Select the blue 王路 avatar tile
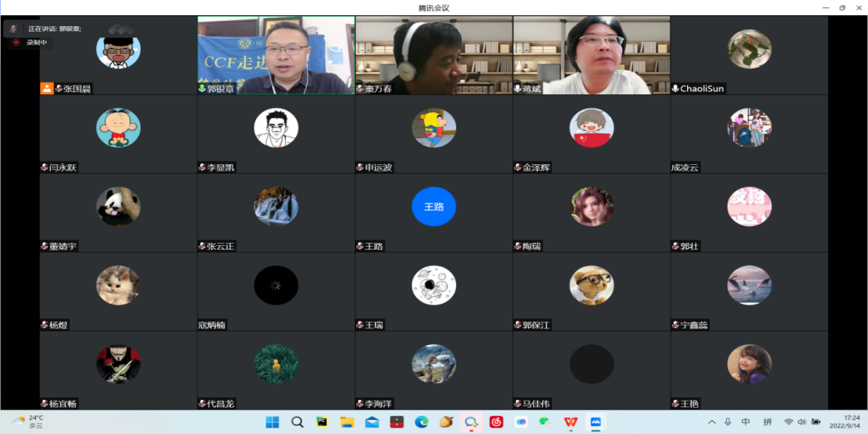This screenshot has height=434, width=868. (433, 207)
